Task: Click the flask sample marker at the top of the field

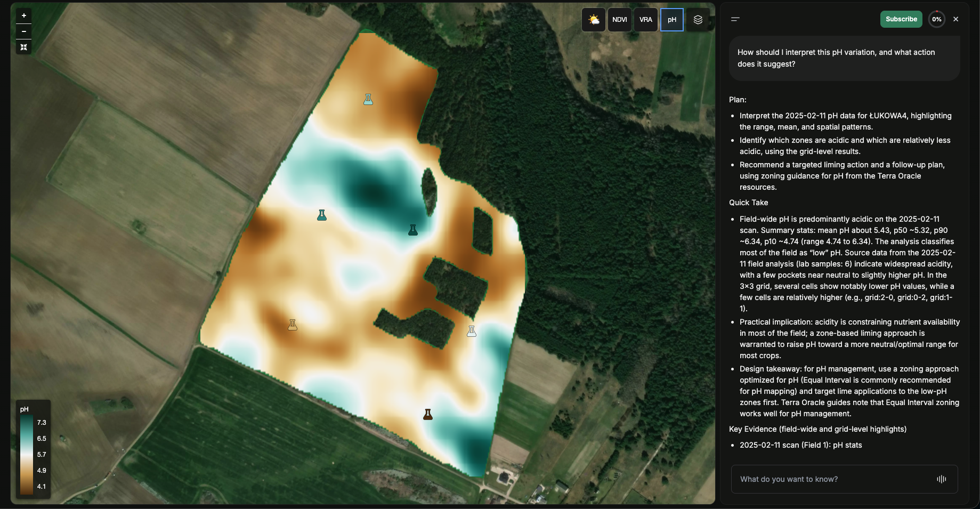Action: pyautogui.click(x=368, y=99)
